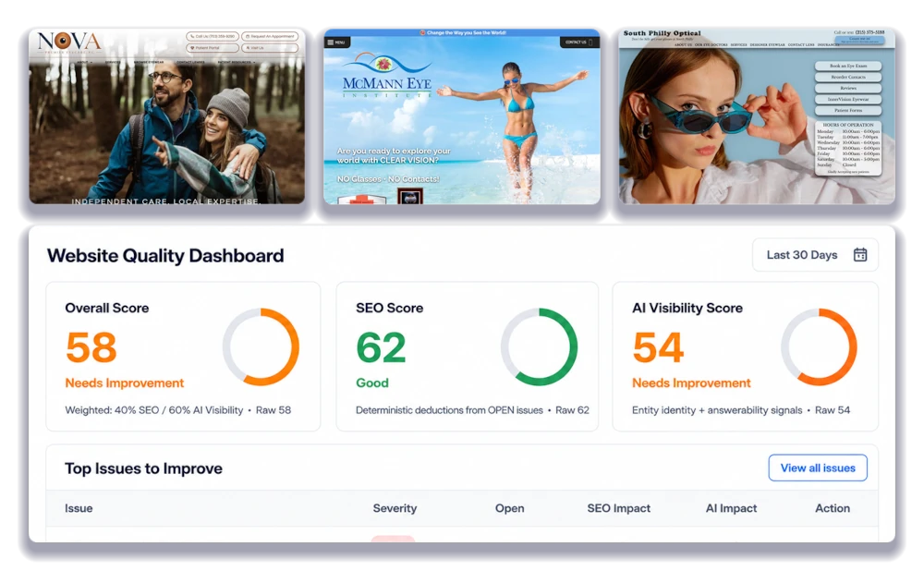This screenshot has width=924, height=571.
Task: Click Reviews button on South Philly Optical
Action: pyautogui.click(x=848, y=89)
